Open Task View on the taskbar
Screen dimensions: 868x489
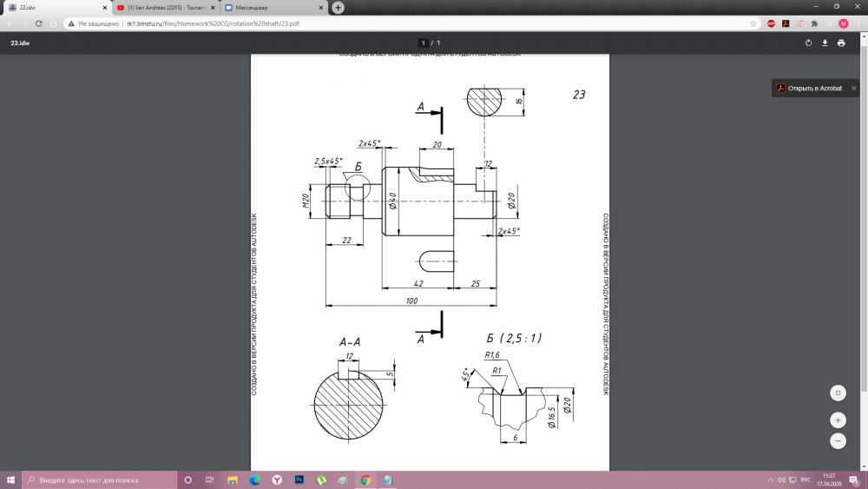point(209,479)
